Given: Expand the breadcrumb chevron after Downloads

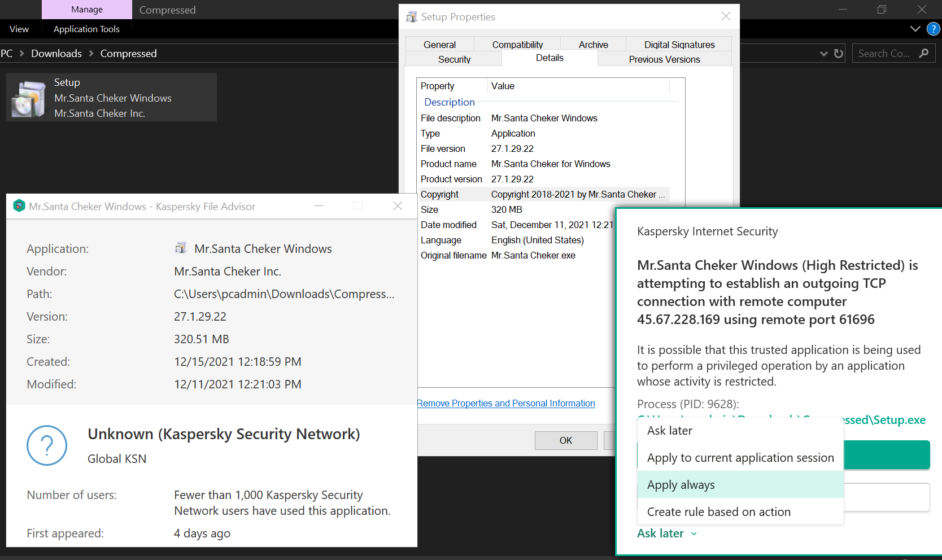Looking at the screenshot, I should [x=91, y=54].
